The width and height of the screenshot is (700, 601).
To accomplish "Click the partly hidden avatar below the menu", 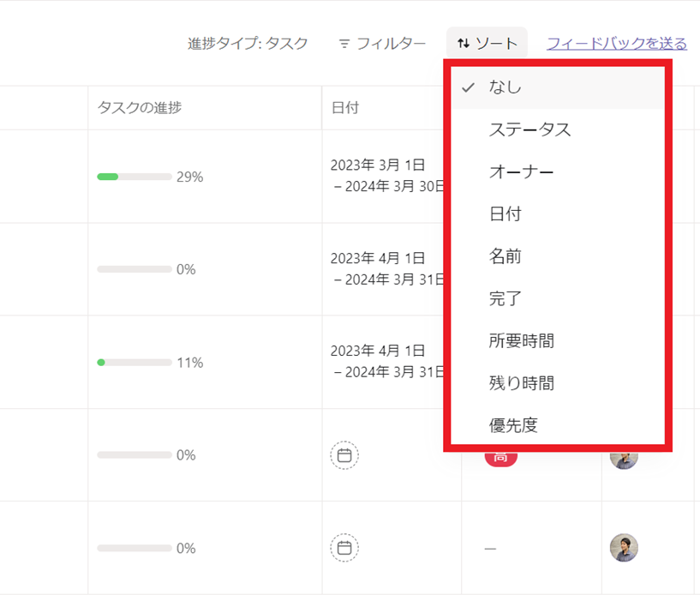I will (x=624, y=459).
